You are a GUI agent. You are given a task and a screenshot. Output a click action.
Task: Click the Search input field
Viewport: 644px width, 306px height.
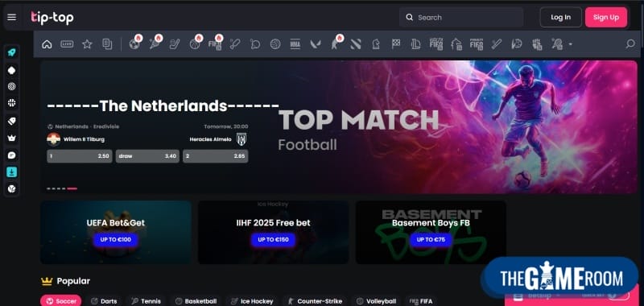click(461, 17)
